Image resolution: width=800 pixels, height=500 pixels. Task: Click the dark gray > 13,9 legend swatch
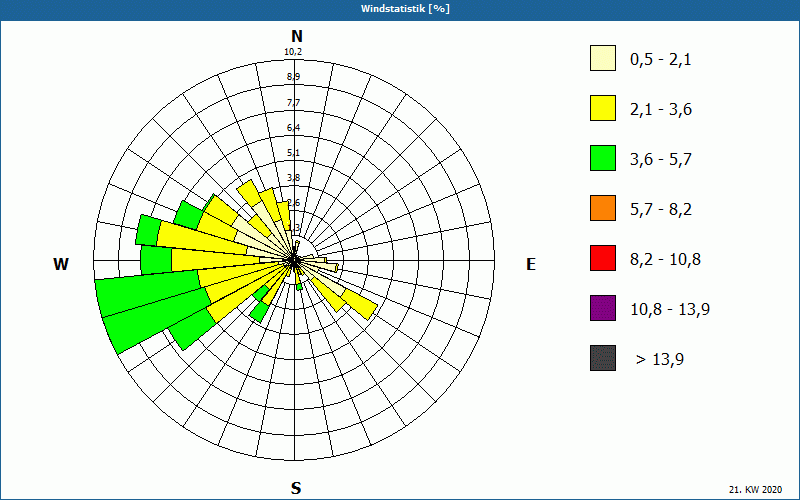(603, 358)
